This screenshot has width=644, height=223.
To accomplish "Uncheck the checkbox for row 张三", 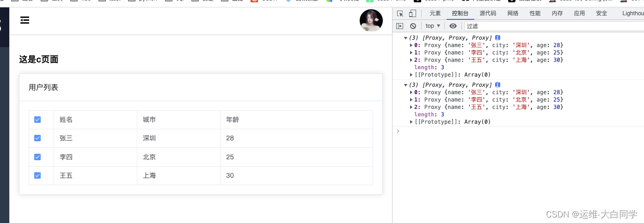I will 37,138.
